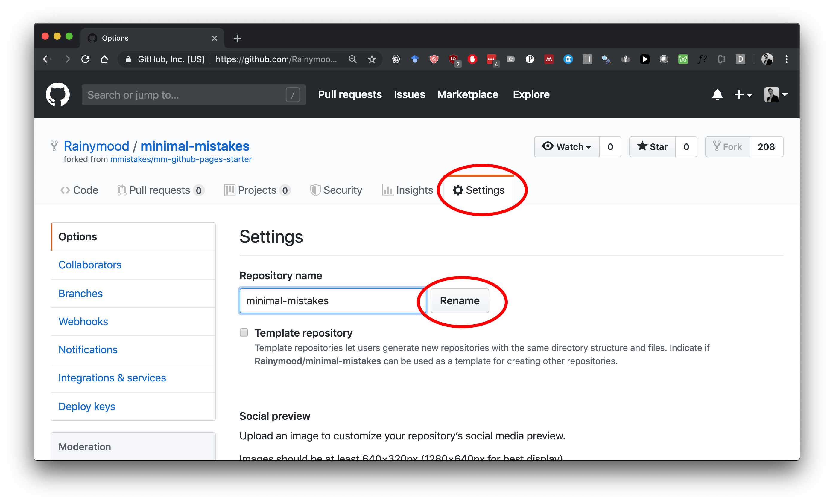Open Explore in the top navigation
The width and height of the screenshot is (833, 504).
531,94
